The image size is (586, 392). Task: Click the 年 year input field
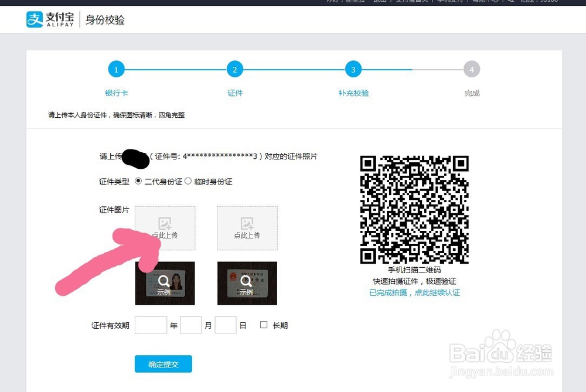[x=151, y=324]
